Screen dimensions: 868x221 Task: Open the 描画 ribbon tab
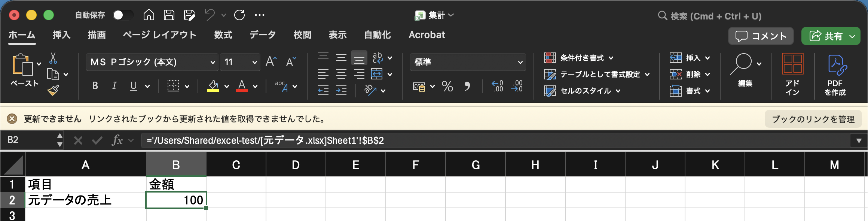tap(97, 35)
